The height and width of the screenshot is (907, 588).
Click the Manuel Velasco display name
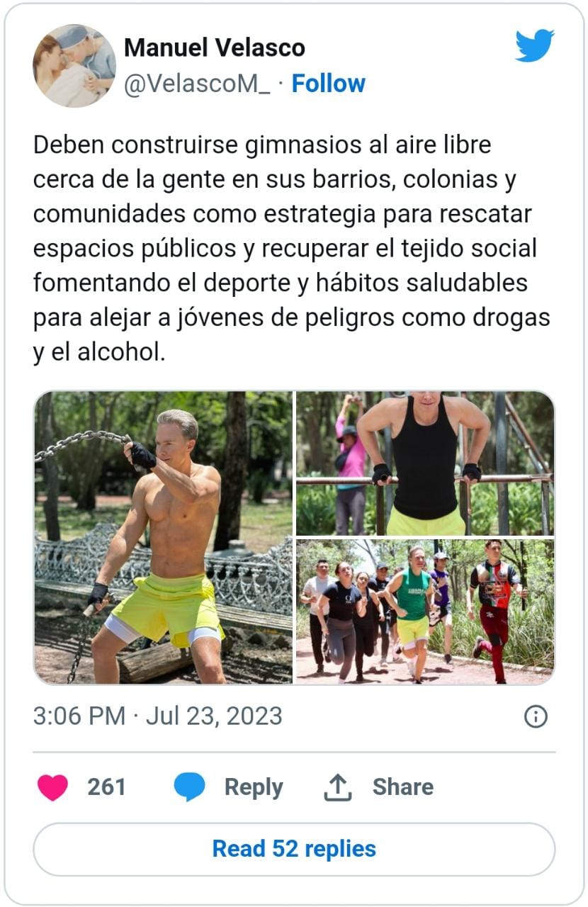[215, 47]
